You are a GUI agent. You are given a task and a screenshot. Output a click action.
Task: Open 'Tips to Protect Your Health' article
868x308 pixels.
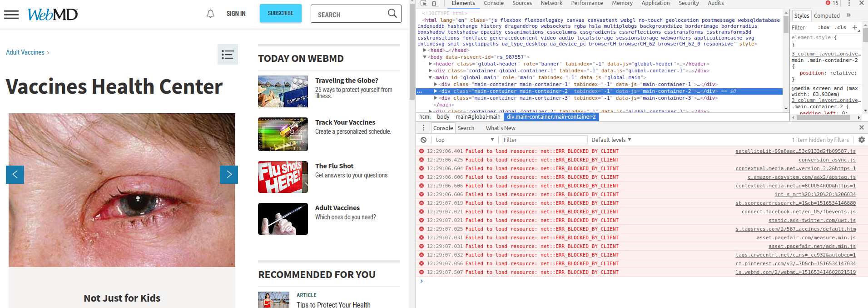coord(333,304)
